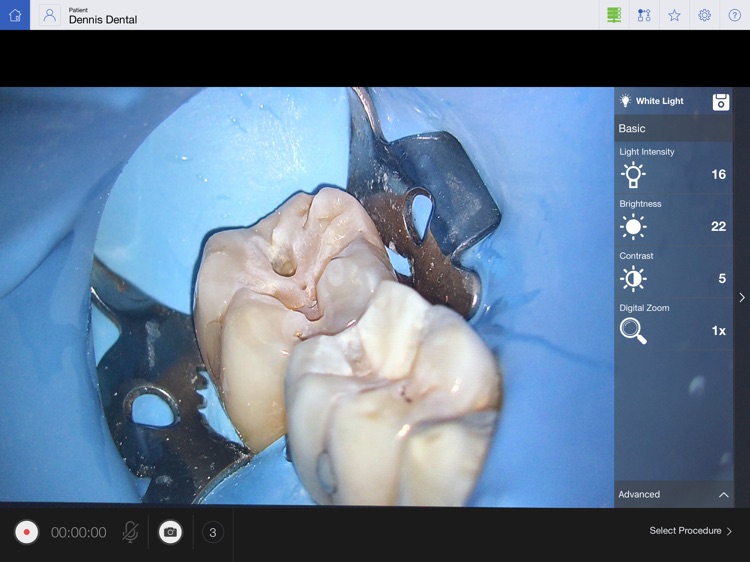Click the Digital Zoom value 1x
Viewport: 750px width, 562px height.
coord(718,331)
